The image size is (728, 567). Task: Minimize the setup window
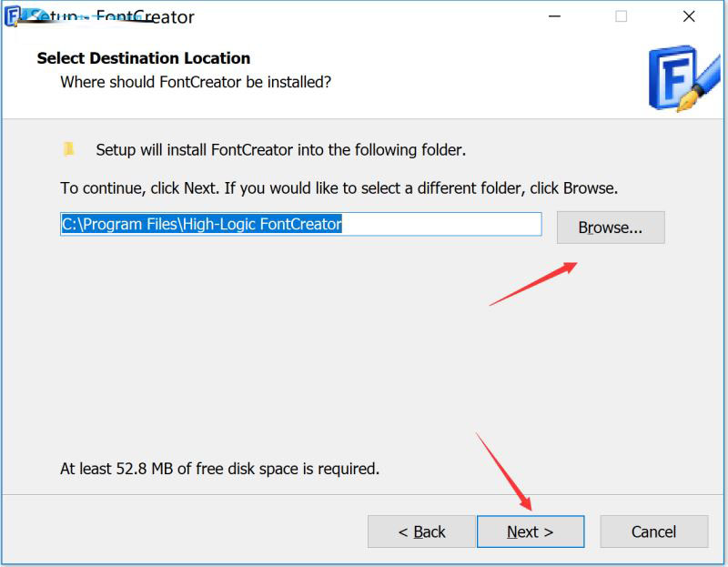tap(554, 16)
